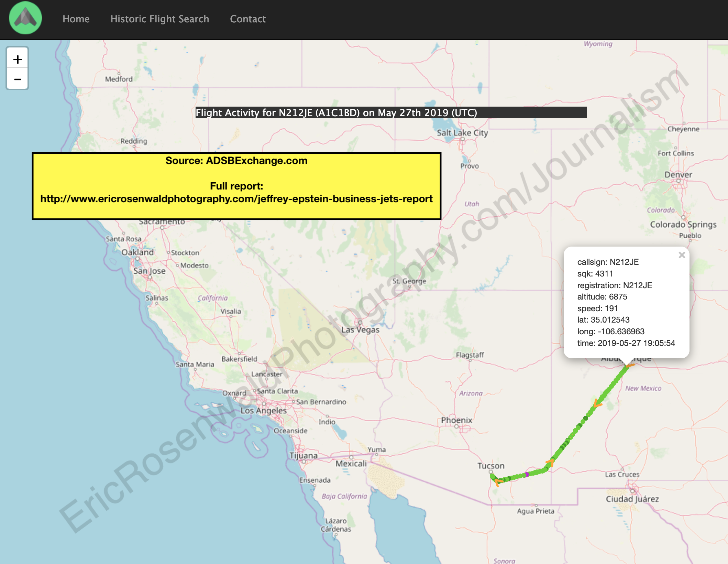This screenshot has width=728, height=564.
Task: Click the Oakland map label
Action: [x=137, y=252]
